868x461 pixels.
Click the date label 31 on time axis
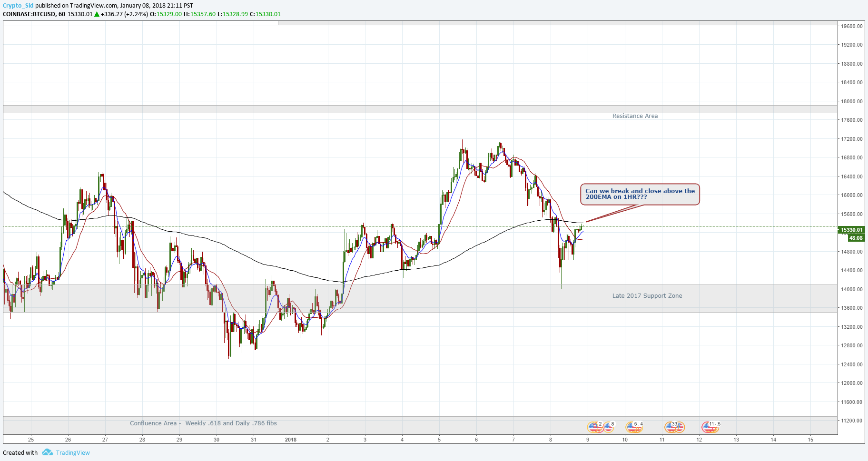coord(254,440)
